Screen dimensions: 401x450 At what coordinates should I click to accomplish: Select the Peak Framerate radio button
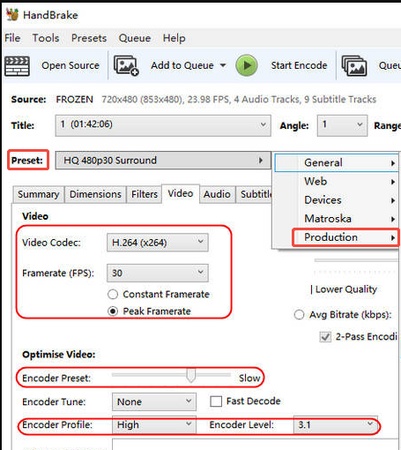click(113, 311)
